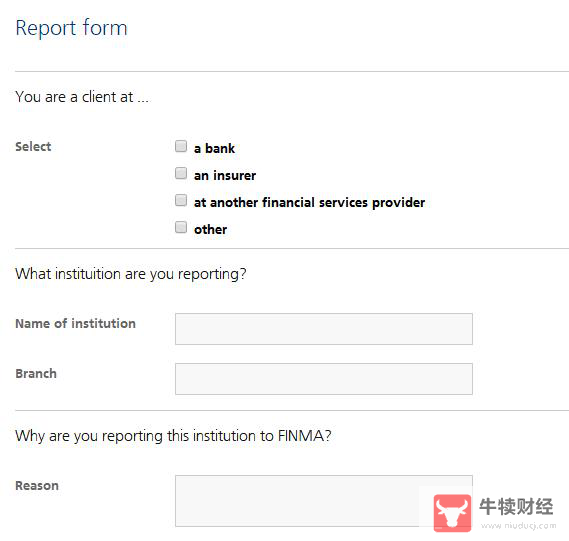This screenshot has height=541, width=569.
Task: Click inside the Reason text area
Action: click(324, 501)
